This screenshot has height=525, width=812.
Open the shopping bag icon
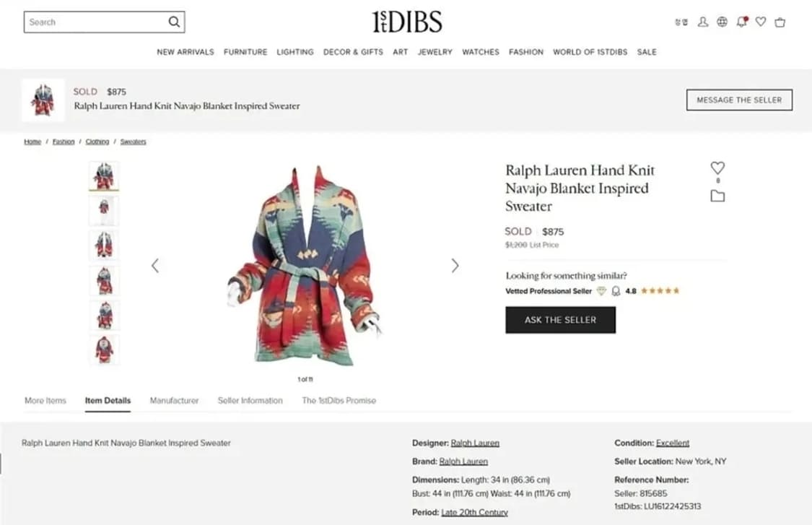780,22
